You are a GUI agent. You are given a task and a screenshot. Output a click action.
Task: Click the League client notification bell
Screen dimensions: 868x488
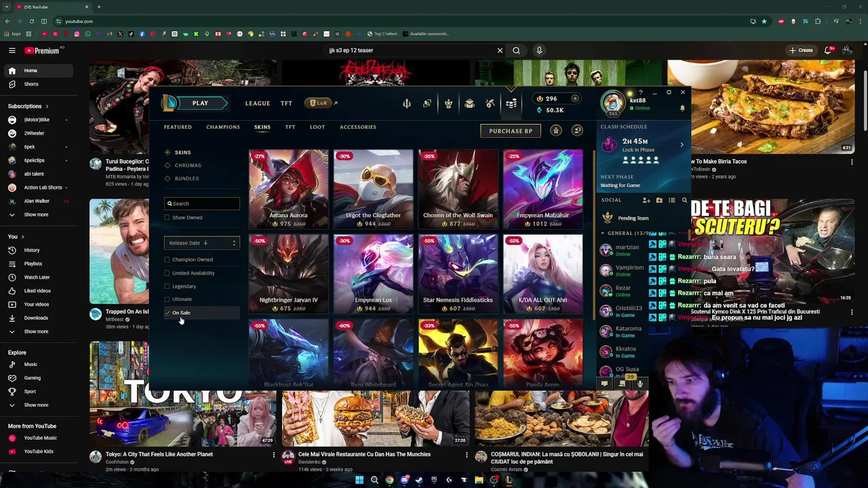(x=682, y=108)
